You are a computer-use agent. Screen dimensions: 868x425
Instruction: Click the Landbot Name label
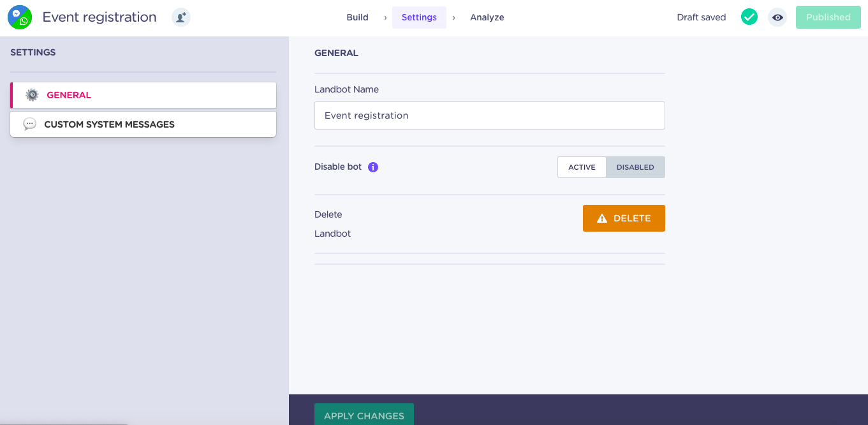click(x=346, y=89)
